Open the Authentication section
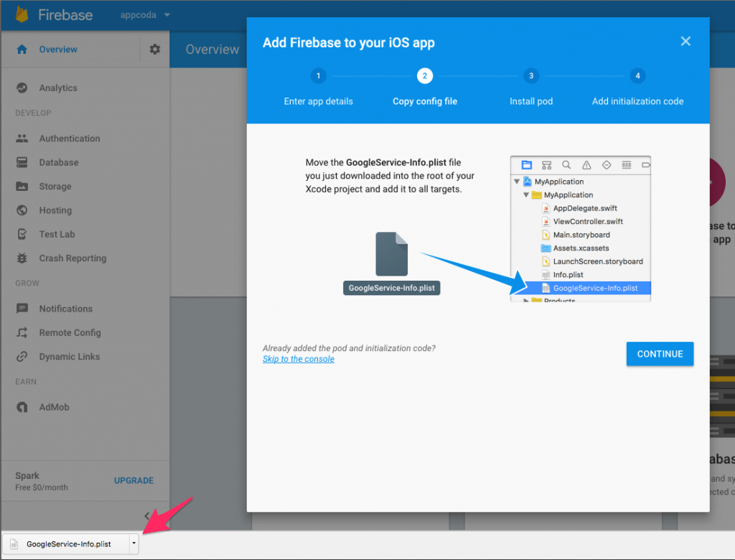This screenshot has width=735, height=560. (70, 139)
